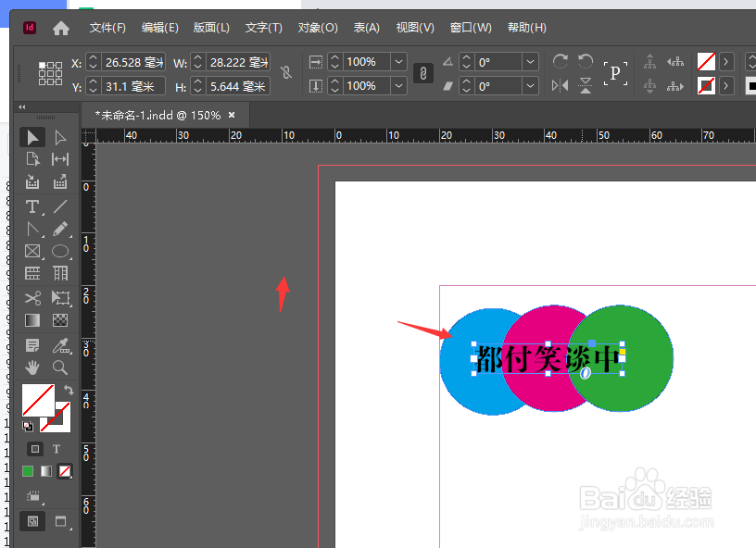Activate the Gradient Swatch tool
Viewport: 756px width, 548px height.
tap(31, 321)
